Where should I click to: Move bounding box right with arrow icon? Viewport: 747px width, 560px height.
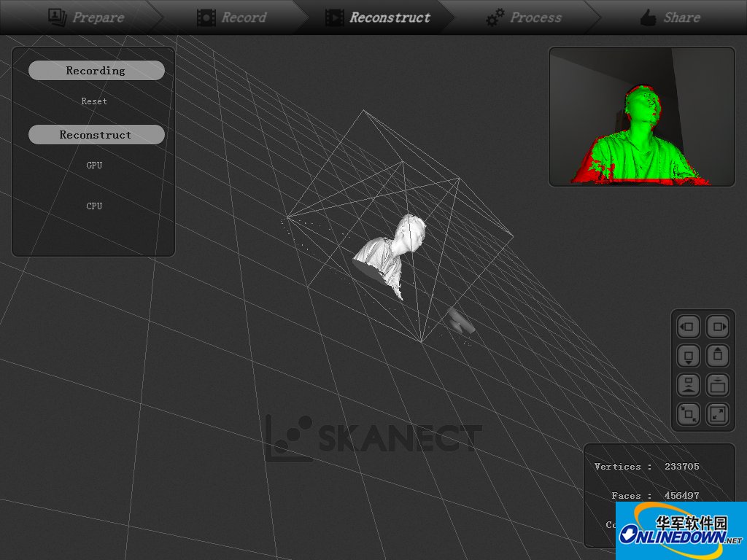718,327
